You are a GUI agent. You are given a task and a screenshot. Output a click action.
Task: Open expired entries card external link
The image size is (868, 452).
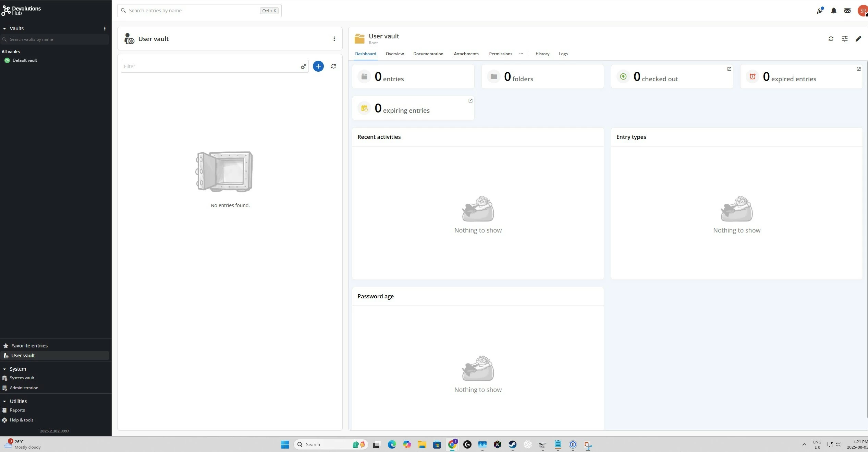pyautogui.click(x=859, y=69)
